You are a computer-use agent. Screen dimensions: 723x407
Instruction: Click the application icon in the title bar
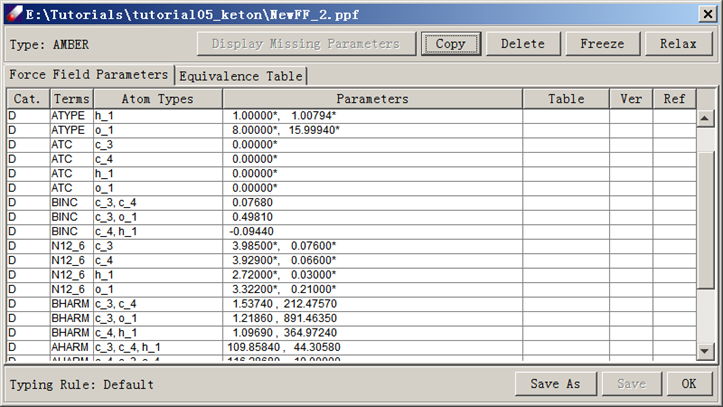[x=14, y=14]
